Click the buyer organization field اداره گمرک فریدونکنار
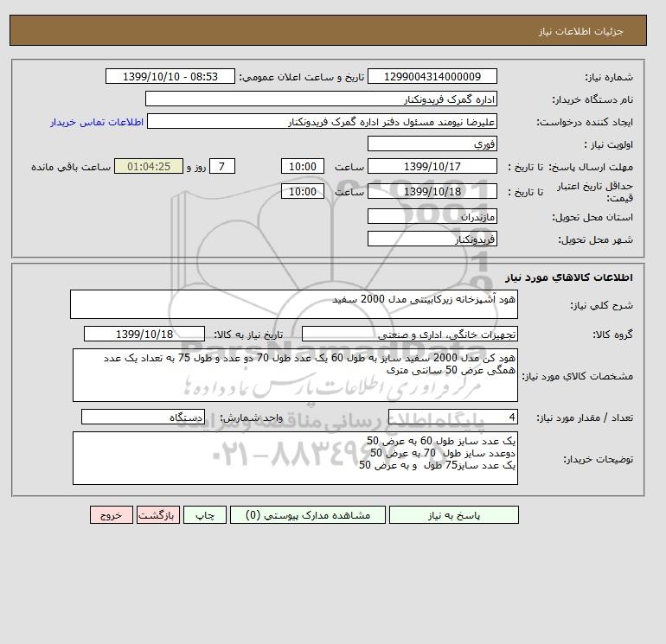The height and width of the screenshot is (644, 666). pyautogui.click(x=321, y=99)
